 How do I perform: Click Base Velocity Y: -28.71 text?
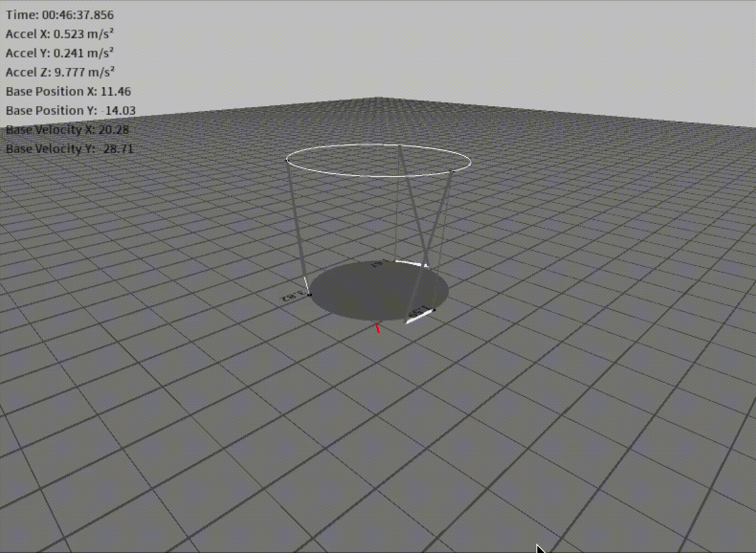pos(70,149)
